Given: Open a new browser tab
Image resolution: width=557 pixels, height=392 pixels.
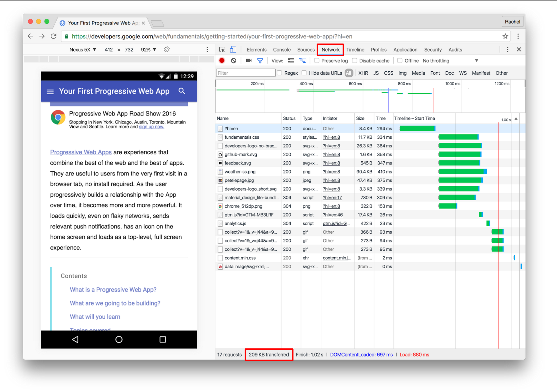Looking at the screenshot, I should (x=157, y=23).
